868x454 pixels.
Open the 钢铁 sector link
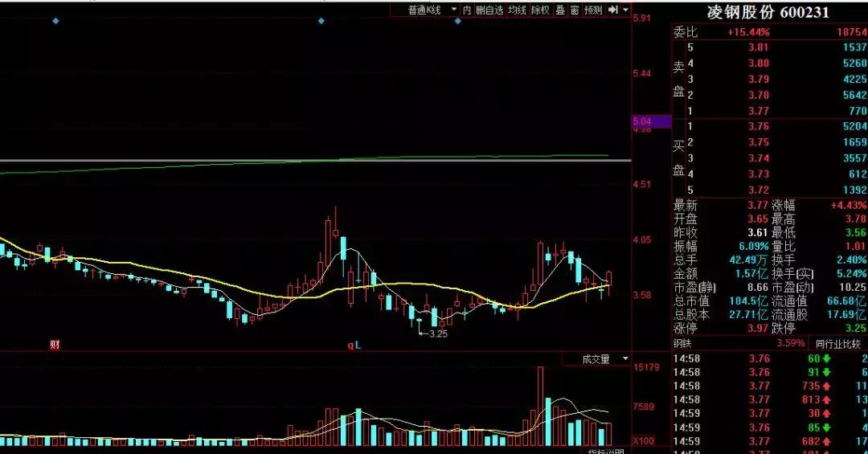[x=682, y=344]
